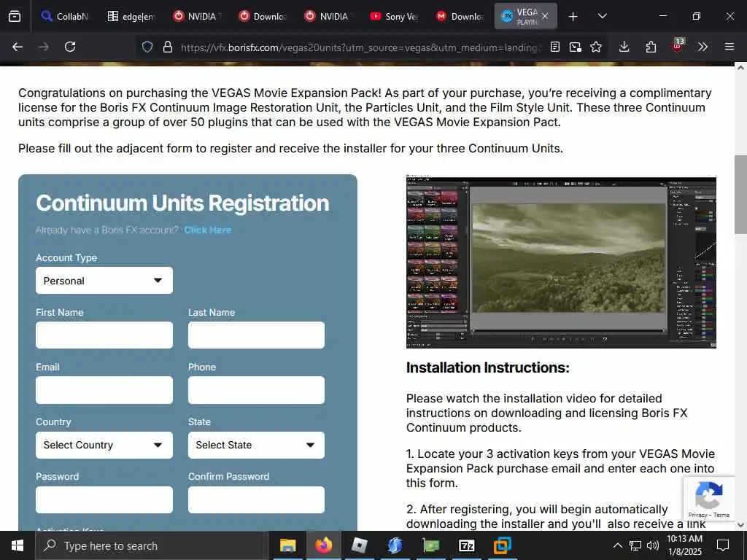Screen dimensions: 747x560
Task: Open 7-Zip from taskbar
Action: (x=466, y=545)
